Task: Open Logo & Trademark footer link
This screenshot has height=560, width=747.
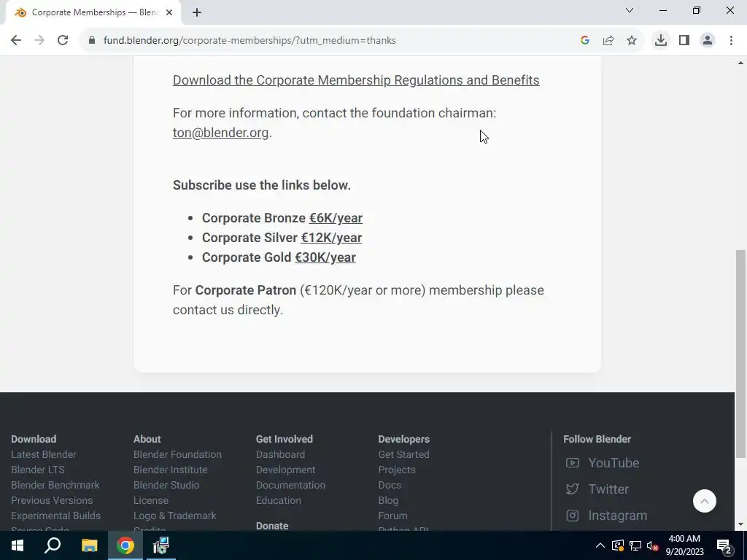Action: click(x=175, y=516)
